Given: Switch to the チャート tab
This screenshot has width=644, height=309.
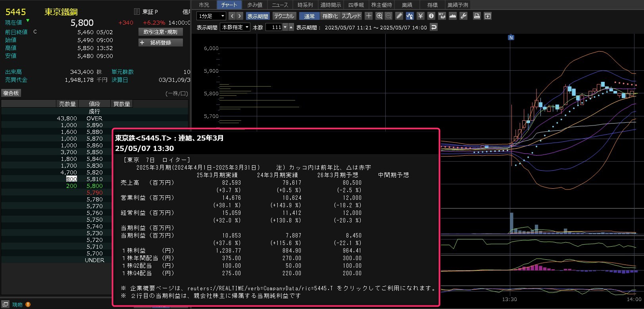Looking at the screenshot, I should pyautogui.click(x=229, y=5).
